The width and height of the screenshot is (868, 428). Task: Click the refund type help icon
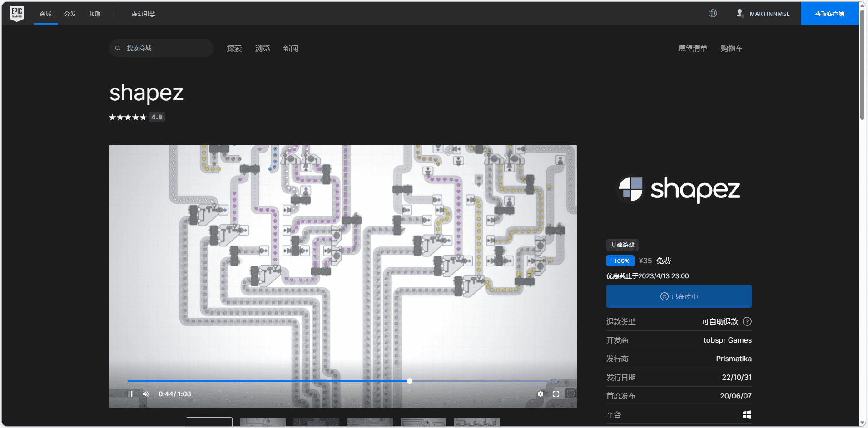(747, 321)
